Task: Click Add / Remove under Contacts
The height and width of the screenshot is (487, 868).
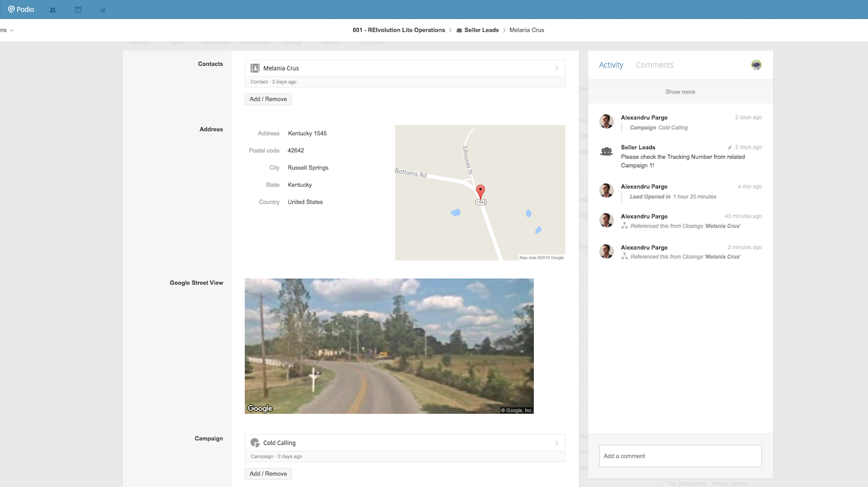Action: tap(268, 99)
